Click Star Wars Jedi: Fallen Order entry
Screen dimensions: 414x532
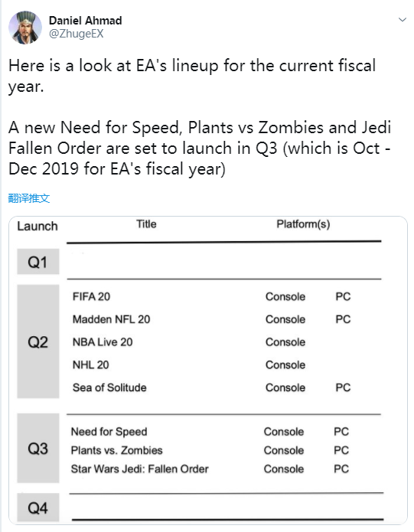pyautogui.click(x=140, y=469)
